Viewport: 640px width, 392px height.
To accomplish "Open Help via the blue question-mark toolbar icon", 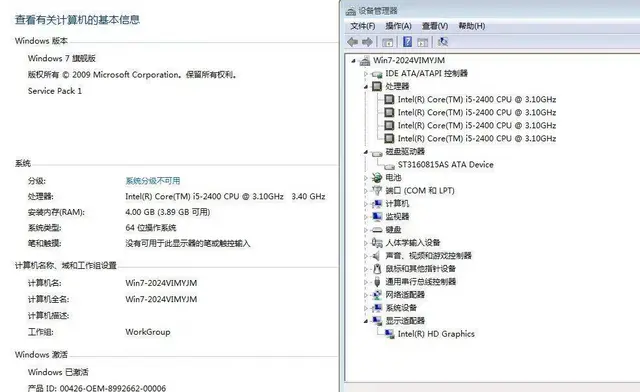I will pyautogui.click(x=407, y=42).
